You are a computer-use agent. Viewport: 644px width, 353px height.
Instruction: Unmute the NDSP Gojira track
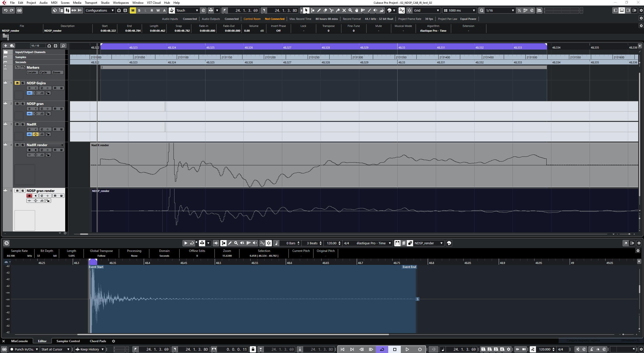[x=17, y=83]
